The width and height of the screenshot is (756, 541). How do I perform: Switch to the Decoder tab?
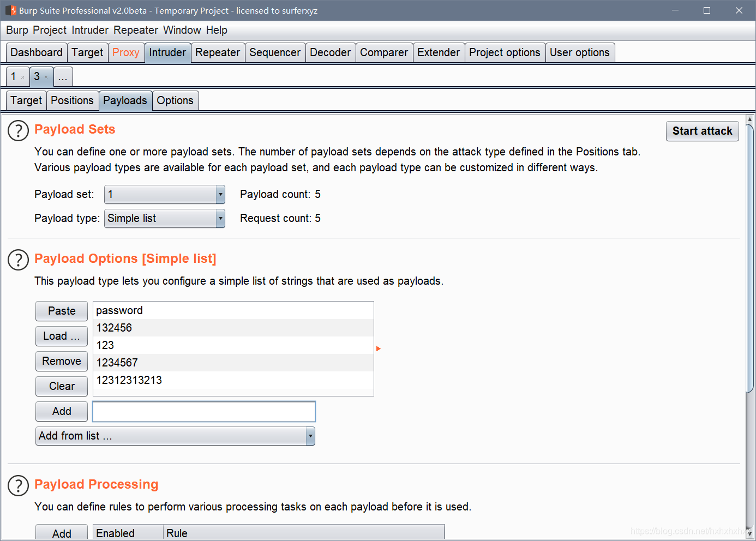pyautogui.click(x=330, y=52)
